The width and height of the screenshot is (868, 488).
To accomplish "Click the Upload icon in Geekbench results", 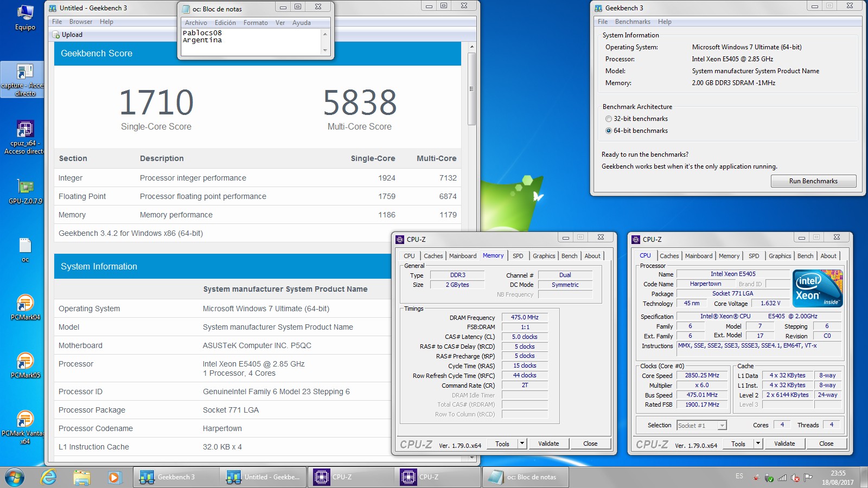I will point(56,35).
